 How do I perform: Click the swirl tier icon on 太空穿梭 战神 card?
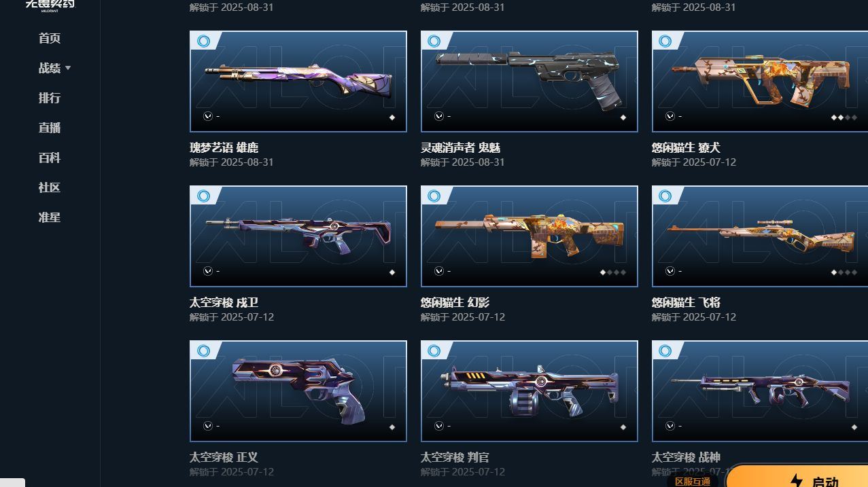click(665, 350)
